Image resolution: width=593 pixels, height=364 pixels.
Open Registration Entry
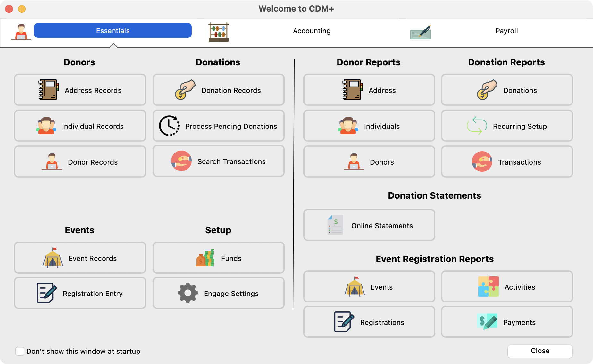80,293
